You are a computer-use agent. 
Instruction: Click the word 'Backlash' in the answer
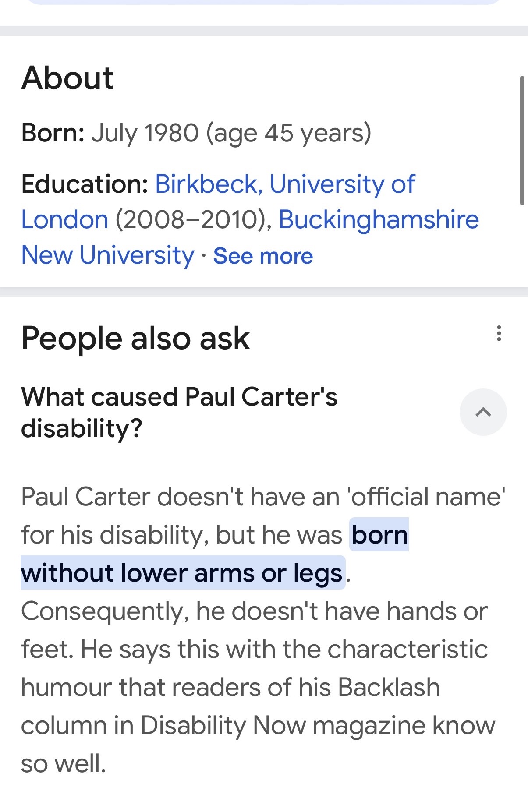click(x=389, y=688)
